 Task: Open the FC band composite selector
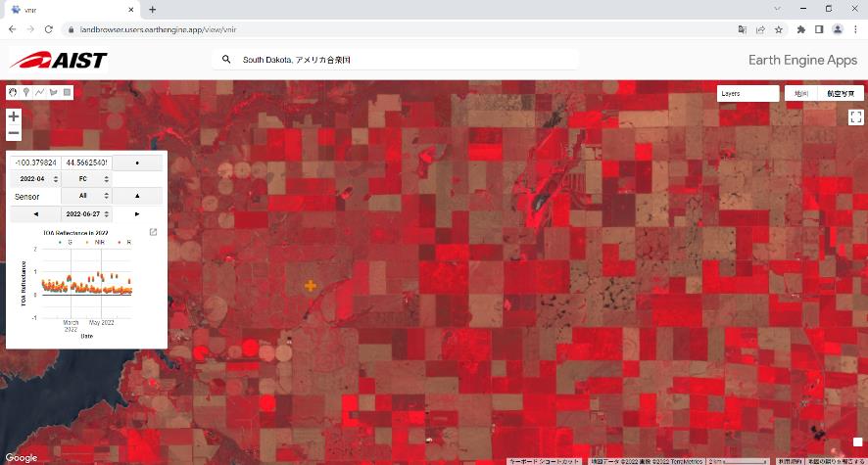87,179
